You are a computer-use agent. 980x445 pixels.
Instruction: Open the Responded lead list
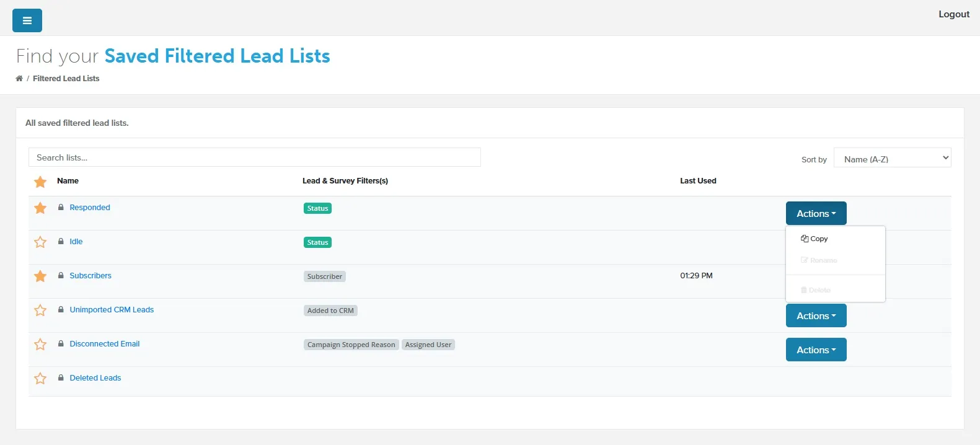pos(90,208)
